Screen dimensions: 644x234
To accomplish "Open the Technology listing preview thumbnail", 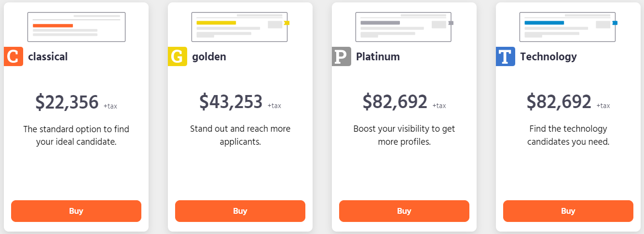I will tap(568, 27).
